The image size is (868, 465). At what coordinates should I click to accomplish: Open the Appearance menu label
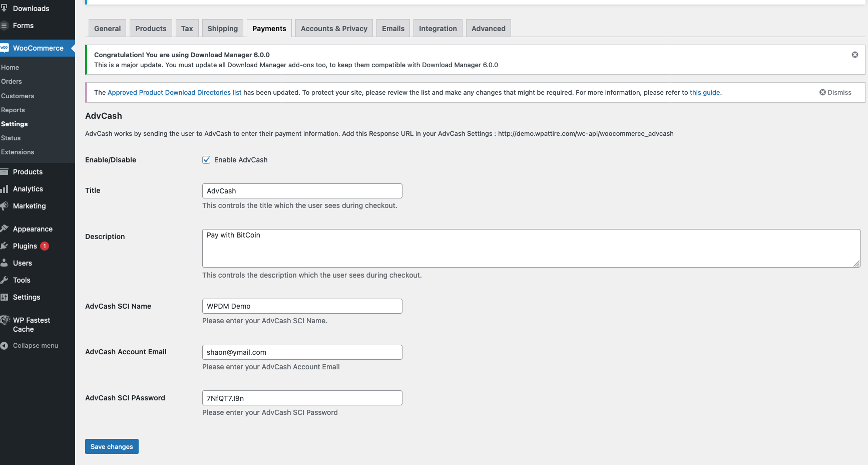pos(33,229)
